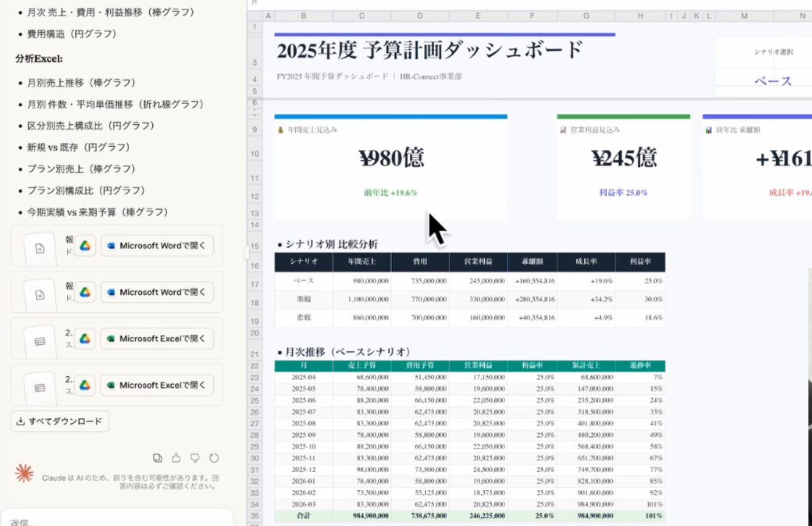Open the top file with Microsoft Word button

157,246
